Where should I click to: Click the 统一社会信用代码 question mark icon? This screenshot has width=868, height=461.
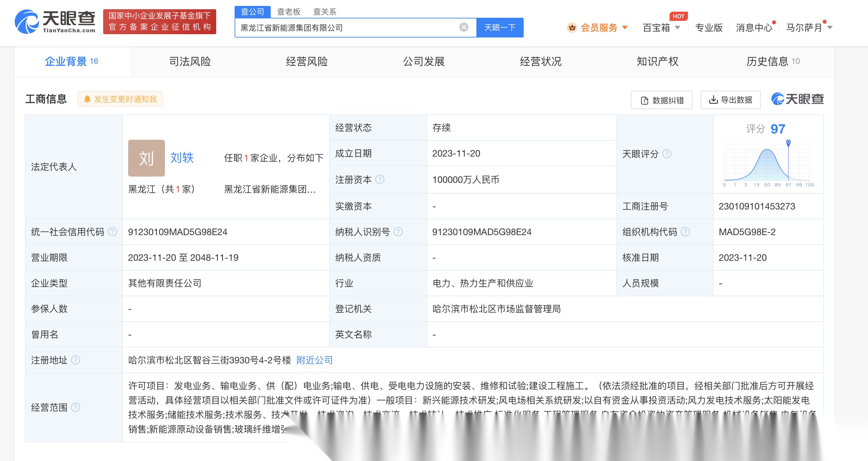(x=113, y=232)
